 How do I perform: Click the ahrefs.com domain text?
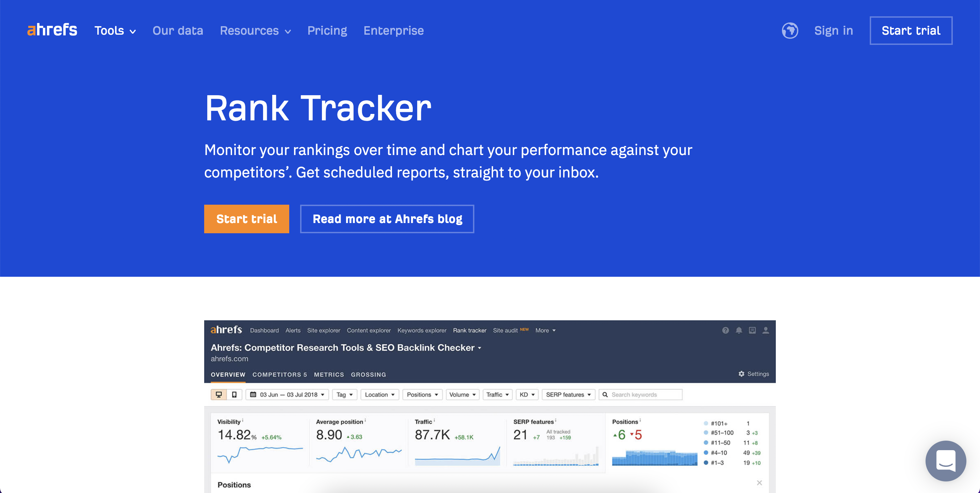(x=229, y=358)
